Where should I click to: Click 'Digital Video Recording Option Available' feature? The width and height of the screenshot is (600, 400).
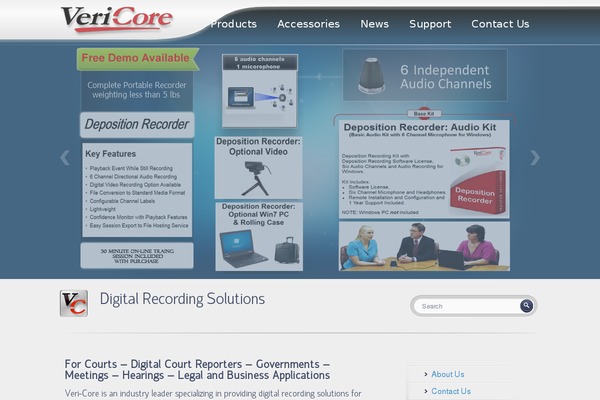coord(135,184)
